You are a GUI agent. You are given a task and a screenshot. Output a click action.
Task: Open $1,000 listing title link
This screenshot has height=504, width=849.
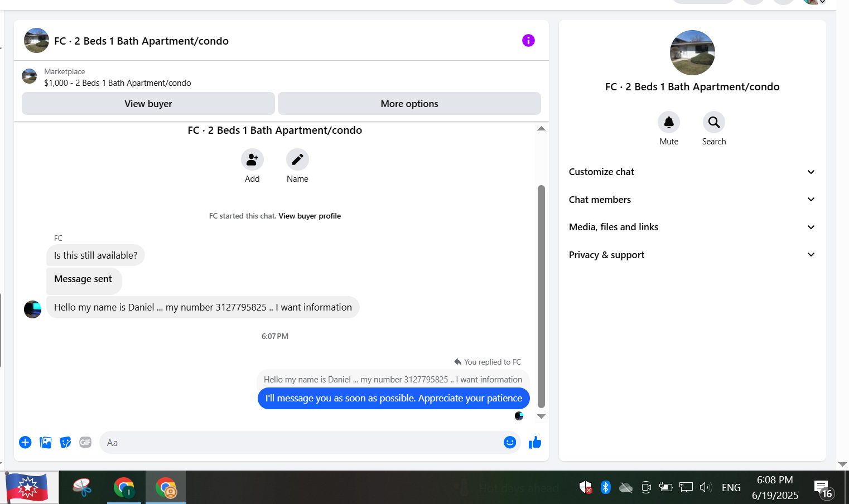click(x=118, y=83)
